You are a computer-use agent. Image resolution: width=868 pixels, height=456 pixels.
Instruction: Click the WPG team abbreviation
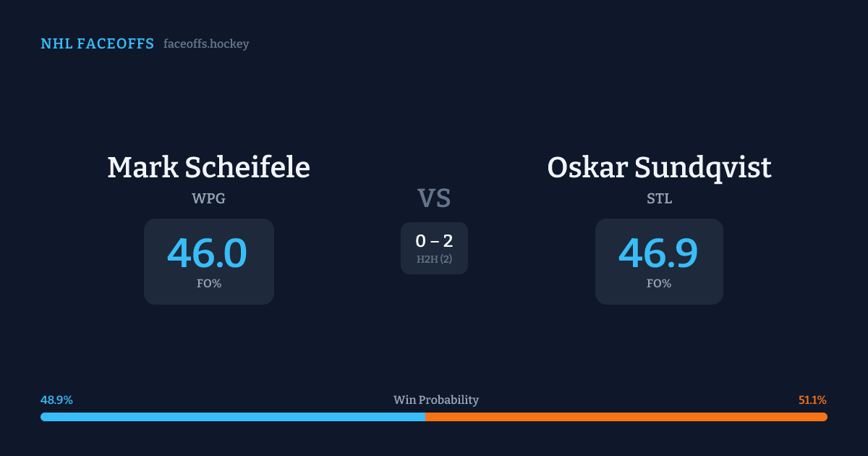[x=208, y=198]
